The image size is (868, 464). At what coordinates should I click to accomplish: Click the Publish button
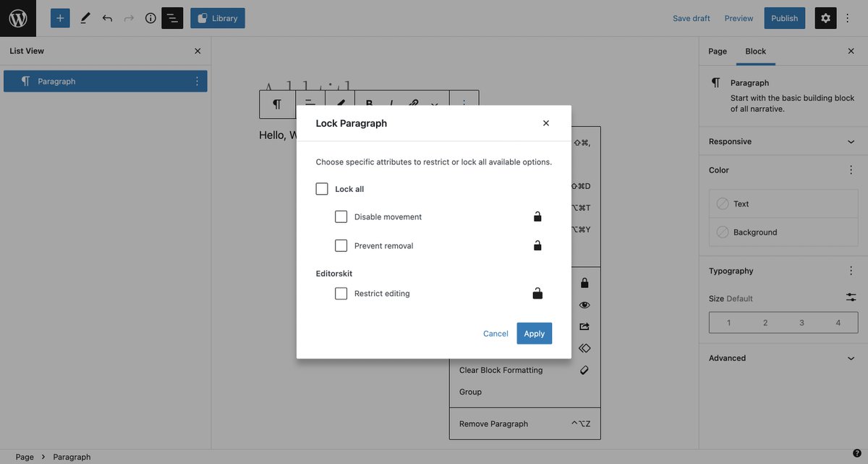(x=785, y=18)
